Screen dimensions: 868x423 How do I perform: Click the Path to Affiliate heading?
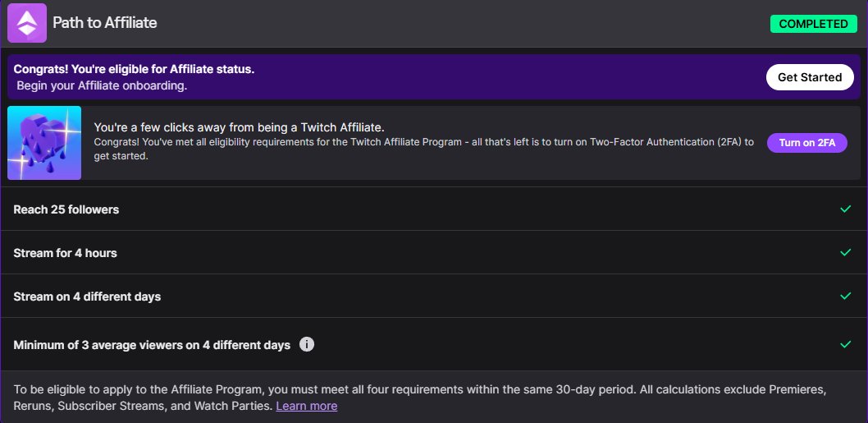(x=105, y=23)
